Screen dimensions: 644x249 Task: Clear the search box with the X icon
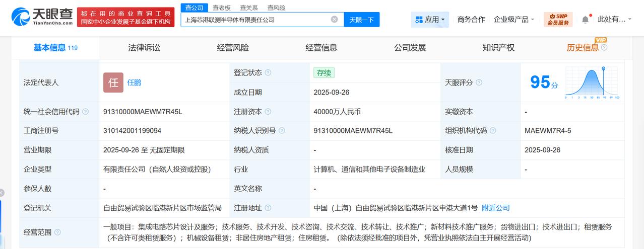coord(334,20)
